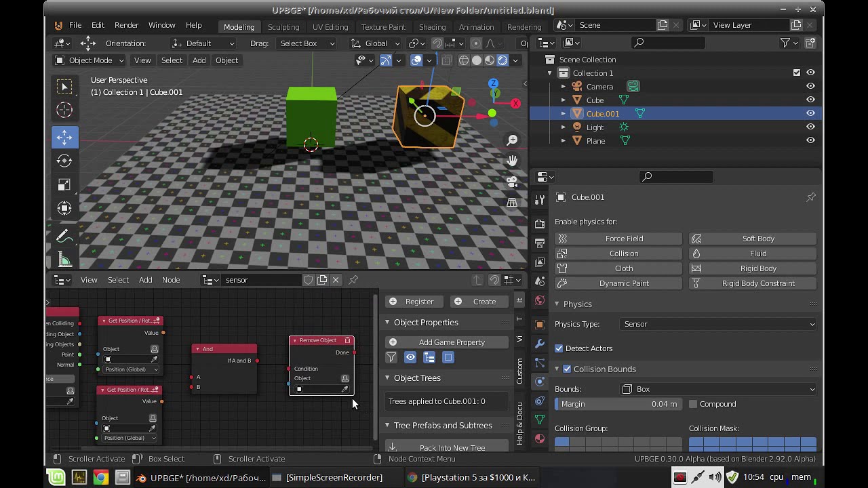The width and height of the screenshot is (868, 488).
Task: Enable Rigid Body physics
Action: click(753, 268)
